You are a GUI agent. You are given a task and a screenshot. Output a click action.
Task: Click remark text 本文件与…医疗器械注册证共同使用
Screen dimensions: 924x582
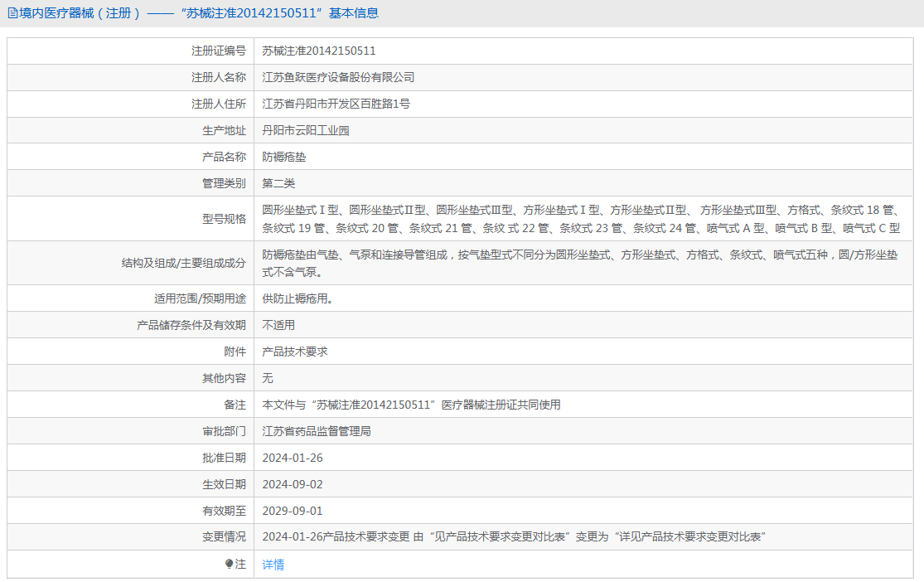(x=411, y=405)
